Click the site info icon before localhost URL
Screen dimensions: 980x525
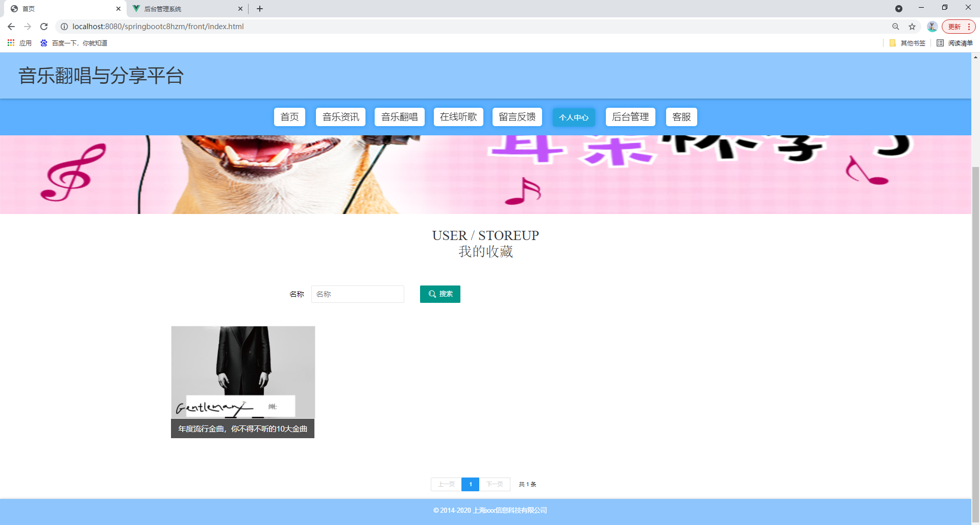[x=64, y=26]
